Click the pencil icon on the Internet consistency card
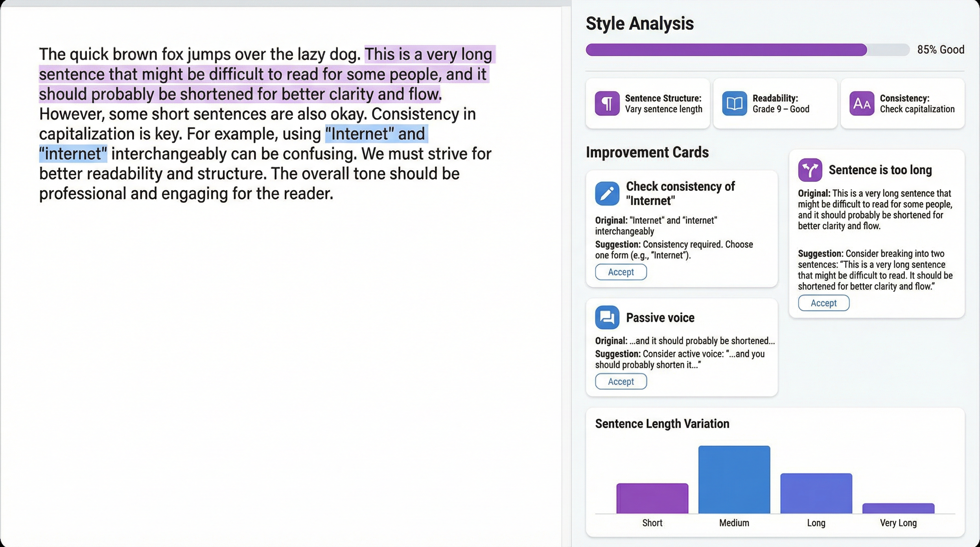The height and width of the screenshot is (547, 980). pos(607,193)
